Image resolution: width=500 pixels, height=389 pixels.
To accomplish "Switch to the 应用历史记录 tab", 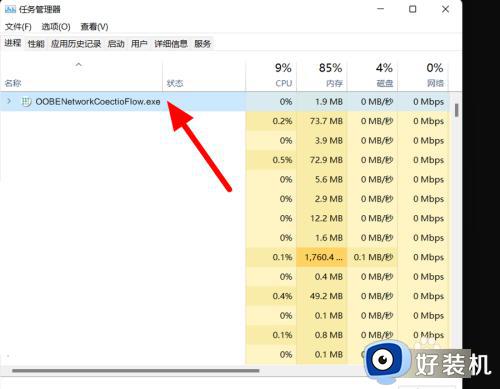I will tap(76, 44).
